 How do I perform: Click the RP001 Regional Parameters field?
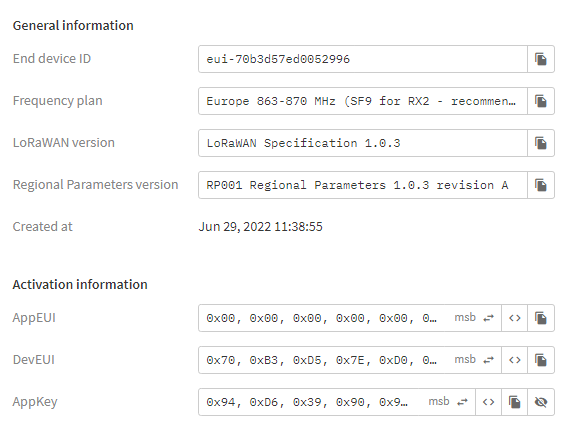[363, 185]
